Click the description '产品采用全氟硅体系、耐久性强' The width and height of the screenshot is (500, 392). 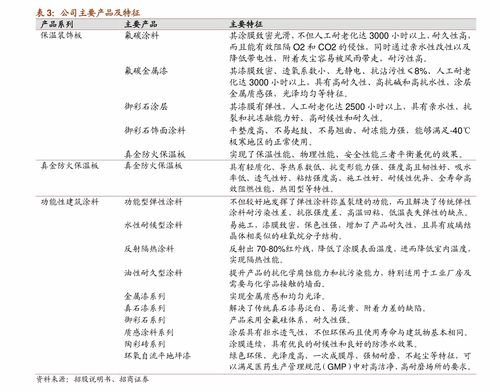tap(290, 320)
